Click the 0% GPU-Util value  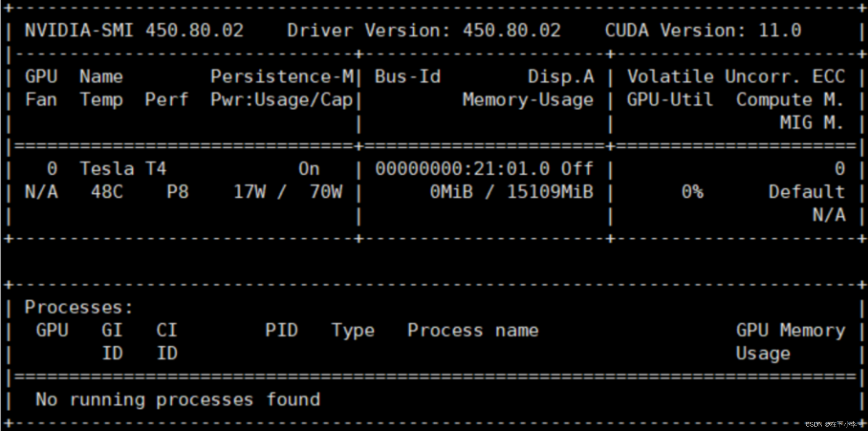click(692, 192)
